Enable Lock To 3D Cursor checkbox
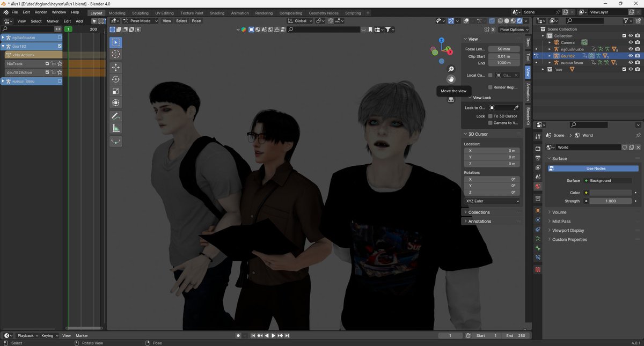This screenshot has height=346, width=644. tap(490, 116)
